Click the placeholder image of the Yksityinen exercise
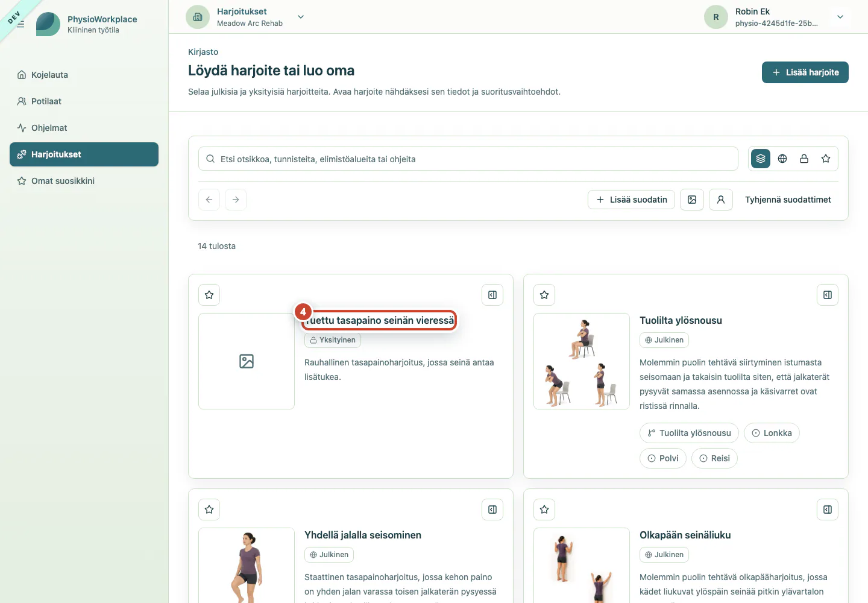The width and height of the screenshot is (868, 603). (247, 361)
